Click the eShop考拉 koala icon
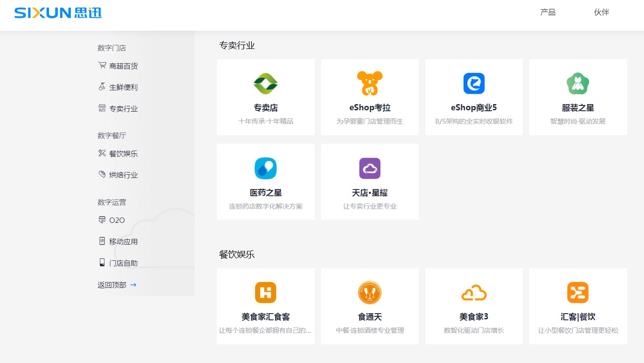This screenshot has width=644, height=363. (x=370, y=83)
